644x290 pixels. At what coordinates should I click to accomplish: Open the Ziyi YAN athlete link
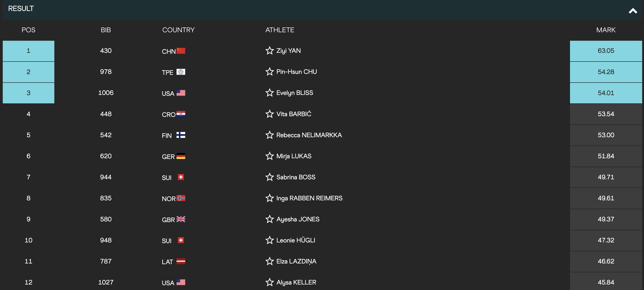[x=288, y=51]
